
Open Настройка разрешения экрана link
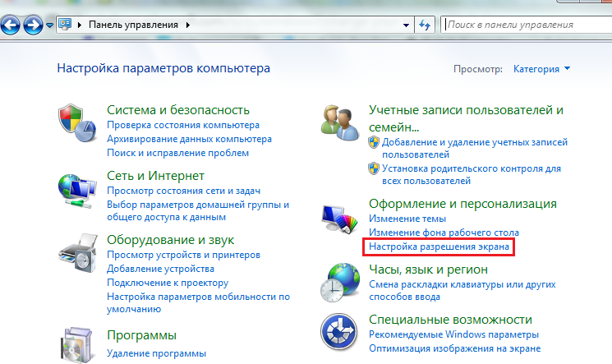click(x=439, y=247)
